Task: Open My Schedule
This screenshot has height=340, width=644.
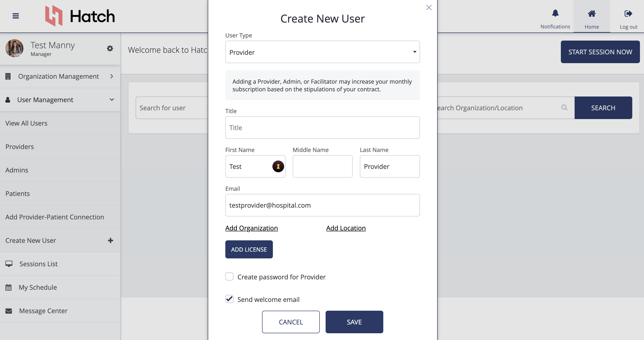Action: [x=60, y=287]
